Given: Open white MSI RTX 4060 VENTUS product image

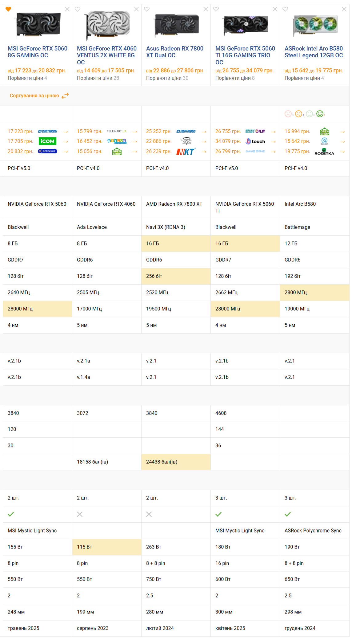Looking at the screenshot, I should 107,25.
